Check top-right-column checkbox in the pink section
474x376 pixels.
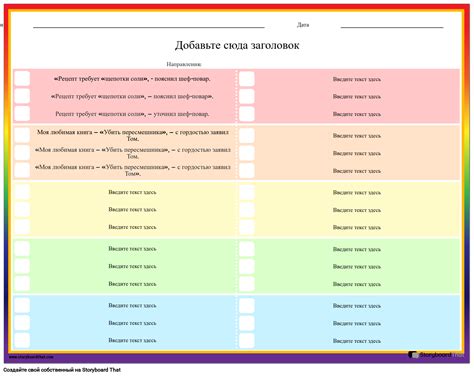pyautogui.click(x=247, y=79)
